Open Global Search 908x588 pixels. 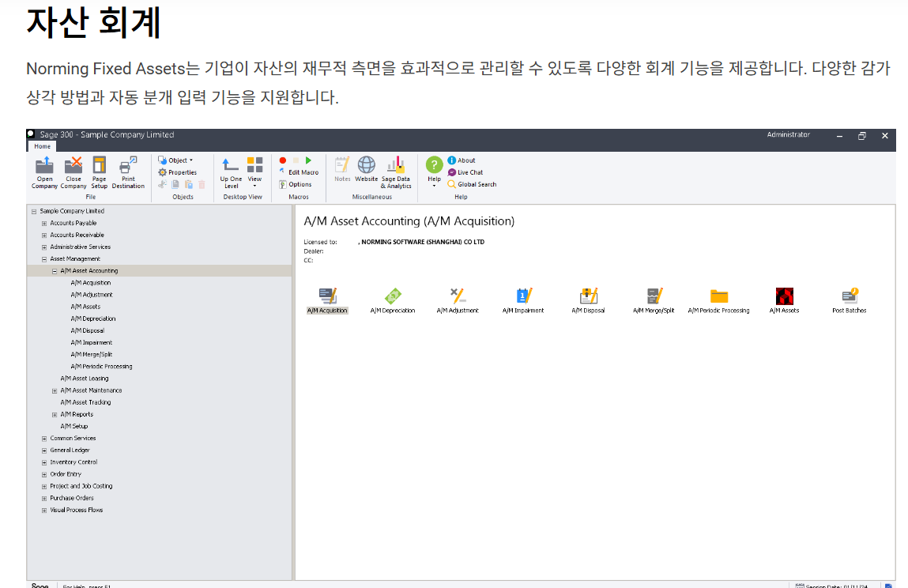(x=472, y=184)
